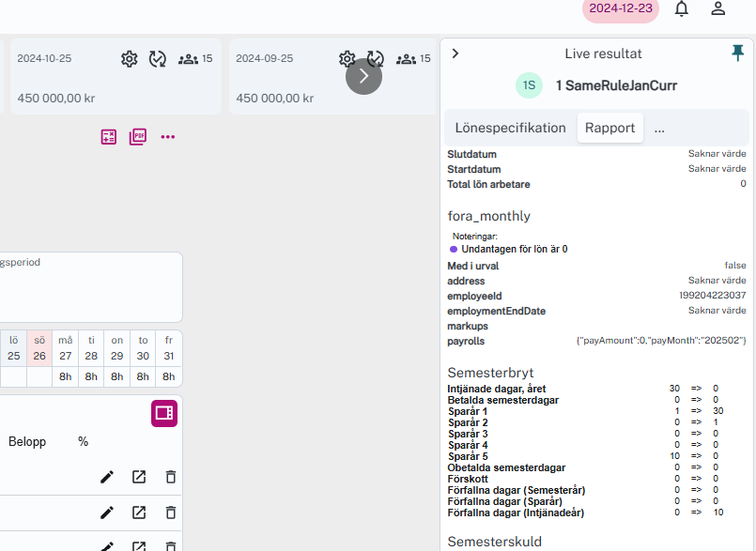The image size is (756, 551).
Task: Click the sync icon on 2024-10-25 card
Action: [158, 59]
